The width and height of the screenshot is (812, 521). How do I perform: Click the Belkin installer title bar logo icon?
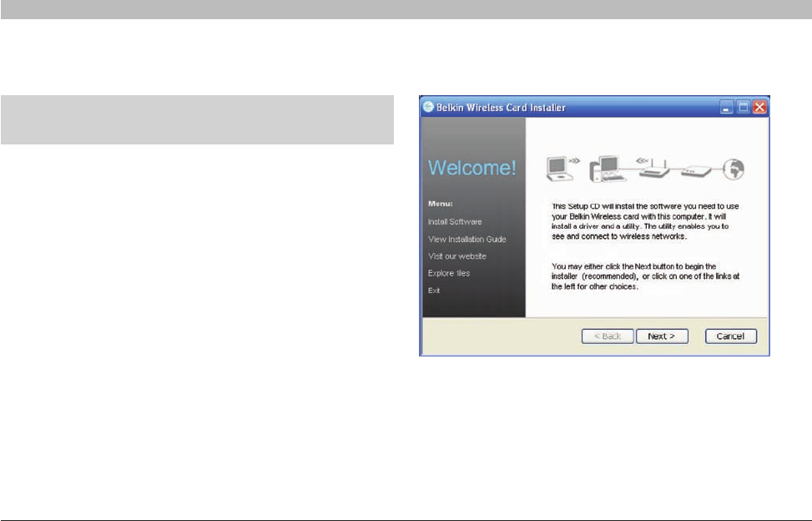coord(428,107)
